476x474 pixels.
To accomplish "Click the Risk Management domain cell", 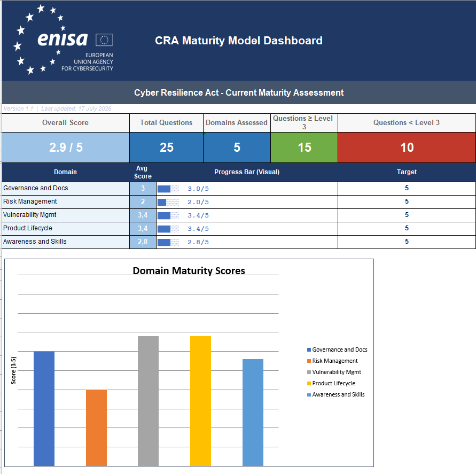I will point(66,201).
